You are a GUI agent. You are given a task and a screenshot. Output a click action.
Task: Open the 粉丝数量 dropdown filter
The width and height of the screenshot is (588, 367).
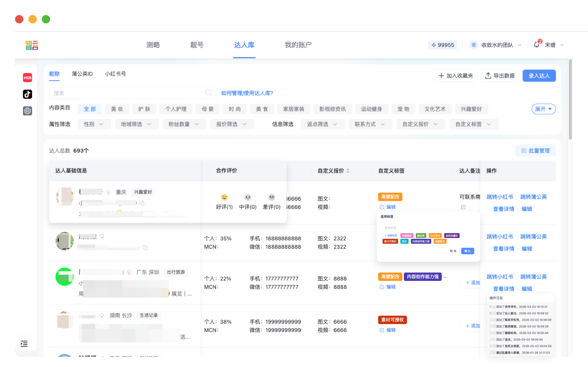pyautogui.click(x=183, y=124)
